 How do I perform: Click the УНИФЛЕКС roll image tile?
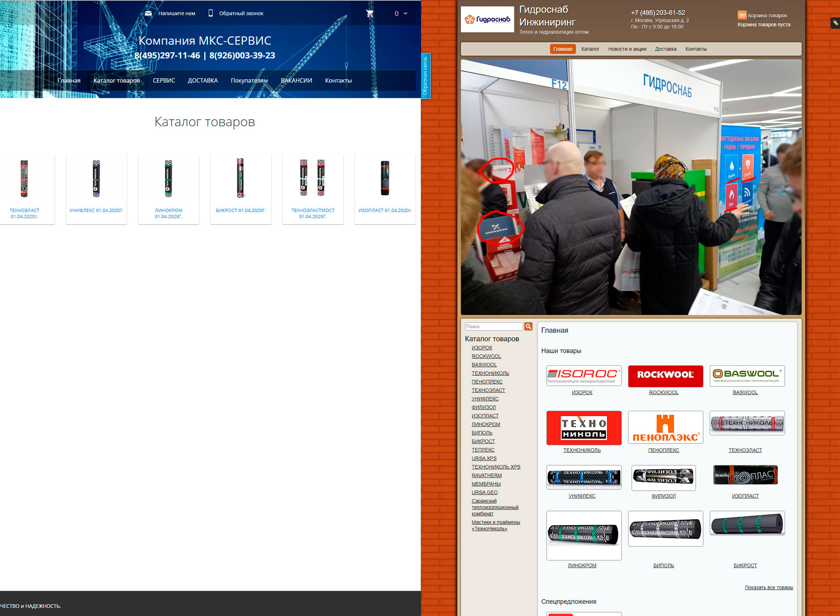click(584, 477)
